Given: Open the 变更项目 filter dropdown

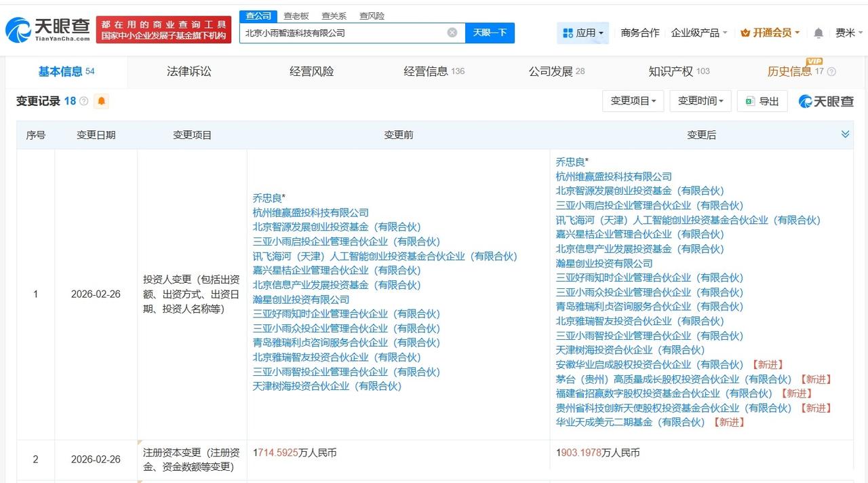Looking at the screenshot, I should pos(633,100).
